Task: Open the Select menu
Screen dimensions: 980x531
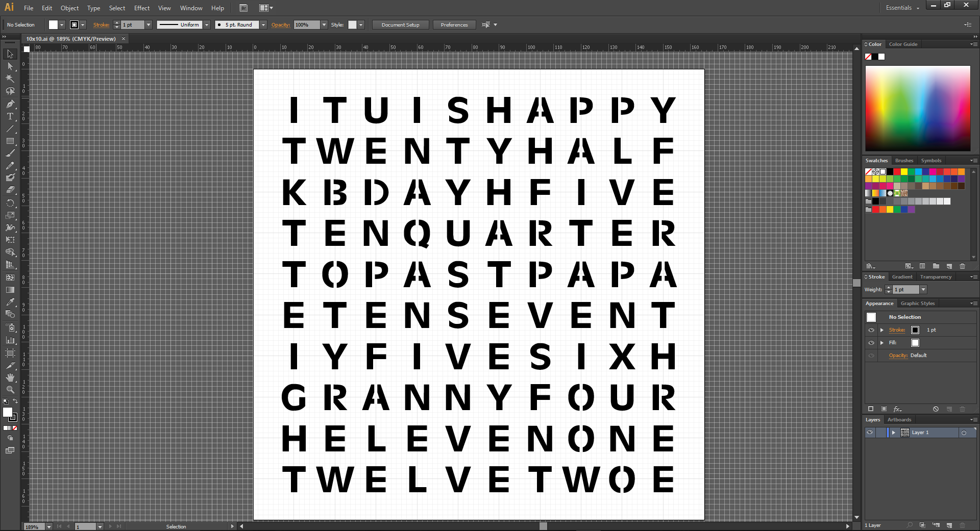Action: 117,8
